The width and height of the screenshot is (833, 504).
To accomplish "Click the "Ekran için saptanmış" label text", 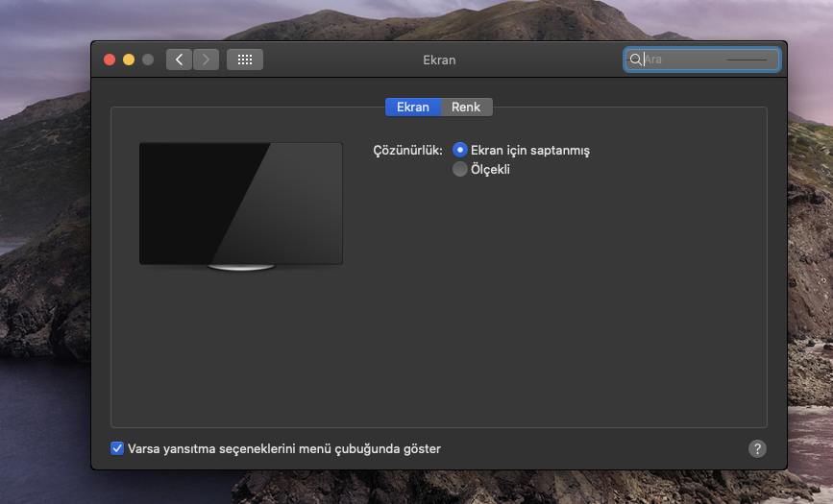I will pyautogui.click(x=529, y=150).
